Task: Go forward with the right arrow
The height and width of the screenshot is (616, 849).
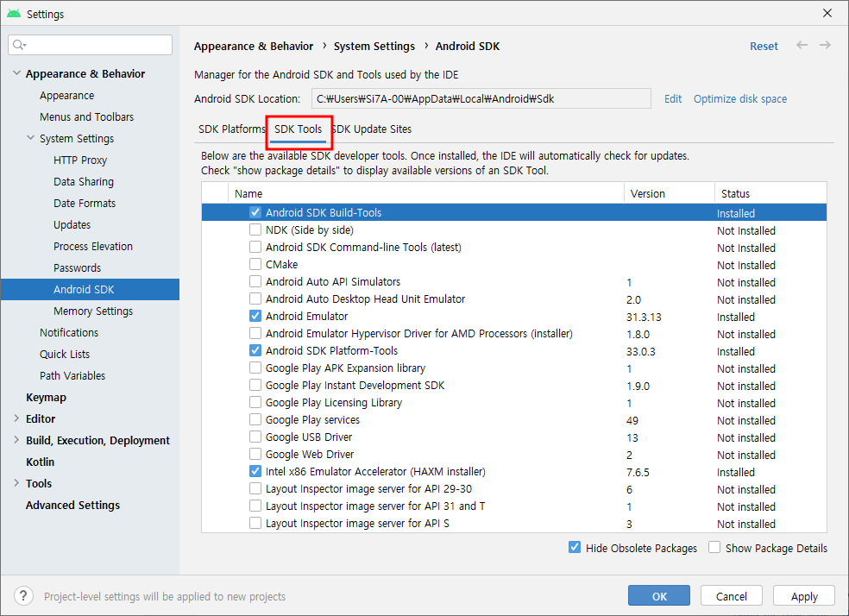Action: pyautogui.click(x=825, y=45)
